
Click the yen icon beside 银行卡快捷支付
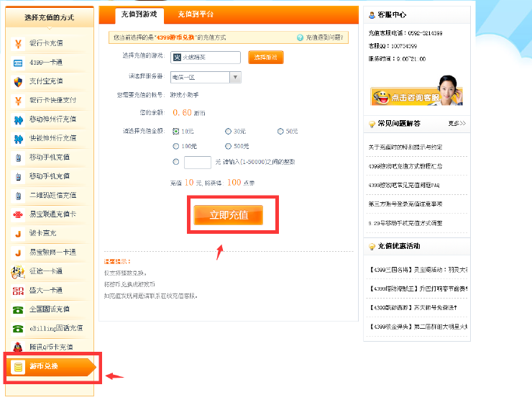tap(18, 101)
